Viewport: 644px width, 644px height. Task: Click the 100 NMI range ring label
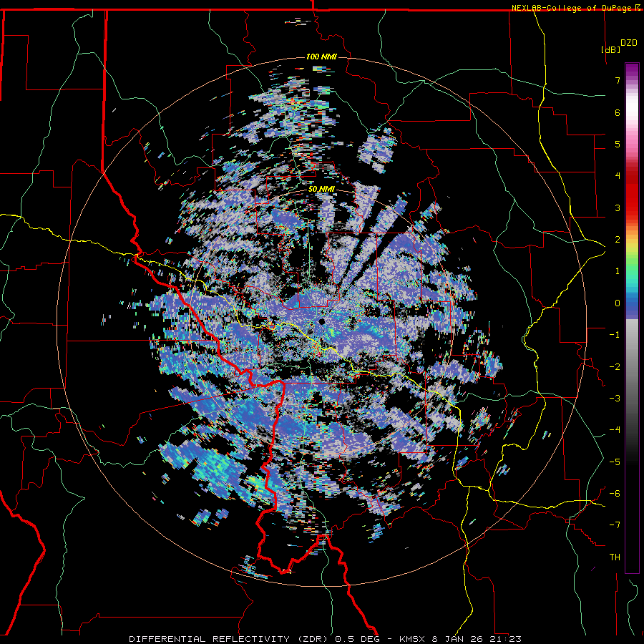click(321, 57)
